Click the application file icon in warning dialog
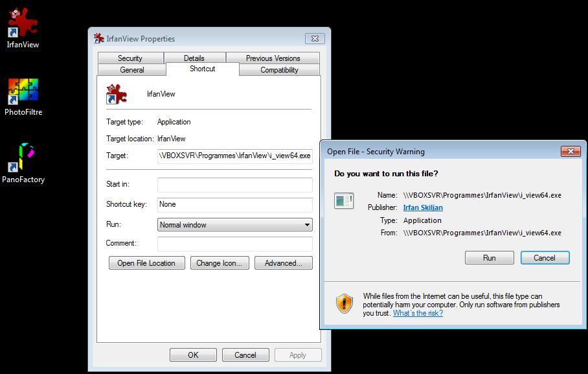588x374 pixels. coord(344,201)
